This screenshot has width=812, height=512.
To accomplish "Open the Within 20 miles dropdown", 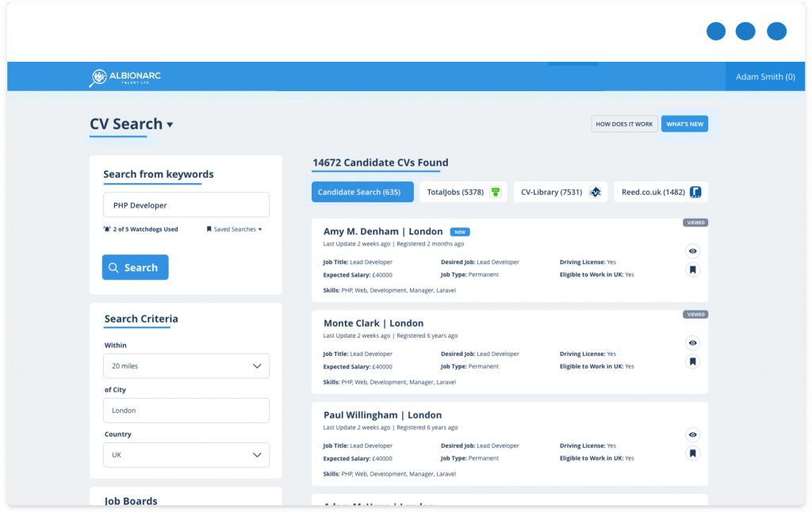I will click(186, 366).
